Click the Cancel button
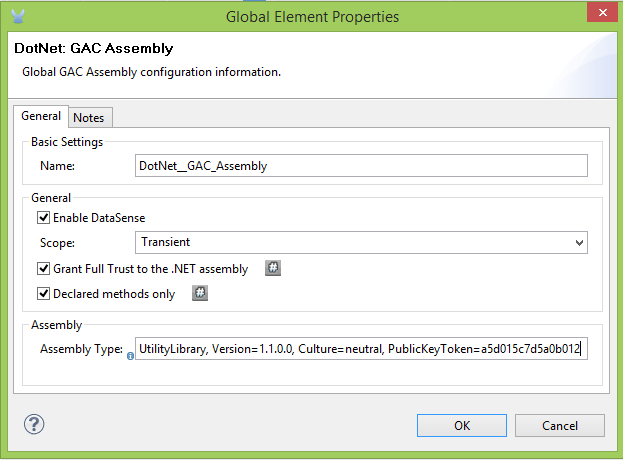623x460 pixels. click(560, 425)
